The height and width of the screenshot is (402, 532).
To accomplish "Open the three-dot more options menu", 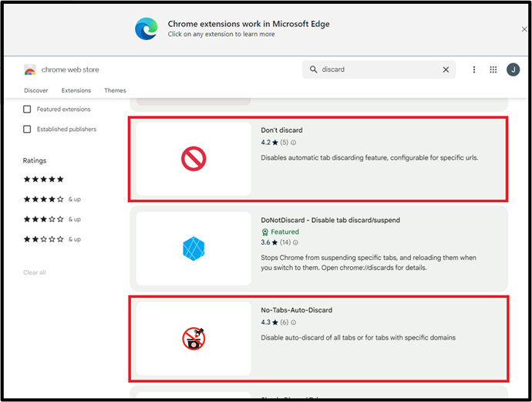I will point(474,69).
